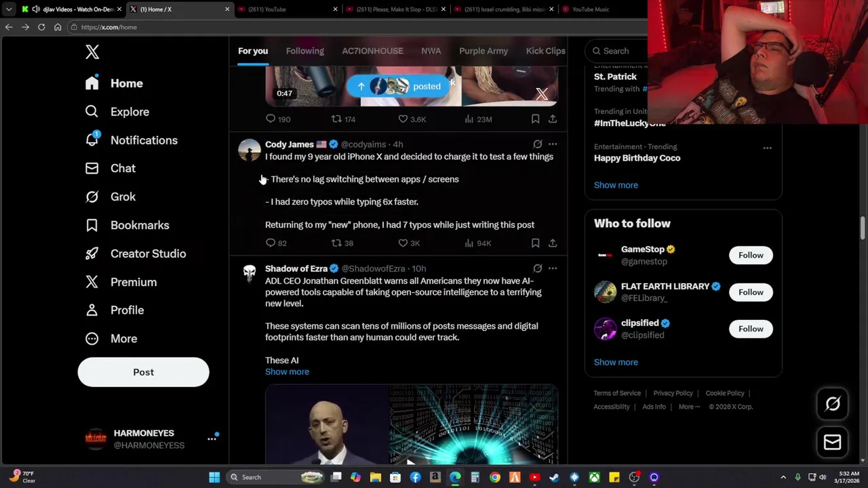Open Happy Birthday Coco trend

point(637,158)
